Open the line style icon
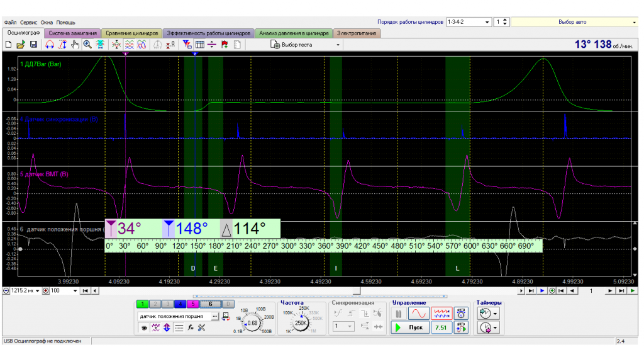Screen dimensions: 644x347 pyautogui.click(x=179, y=327)
